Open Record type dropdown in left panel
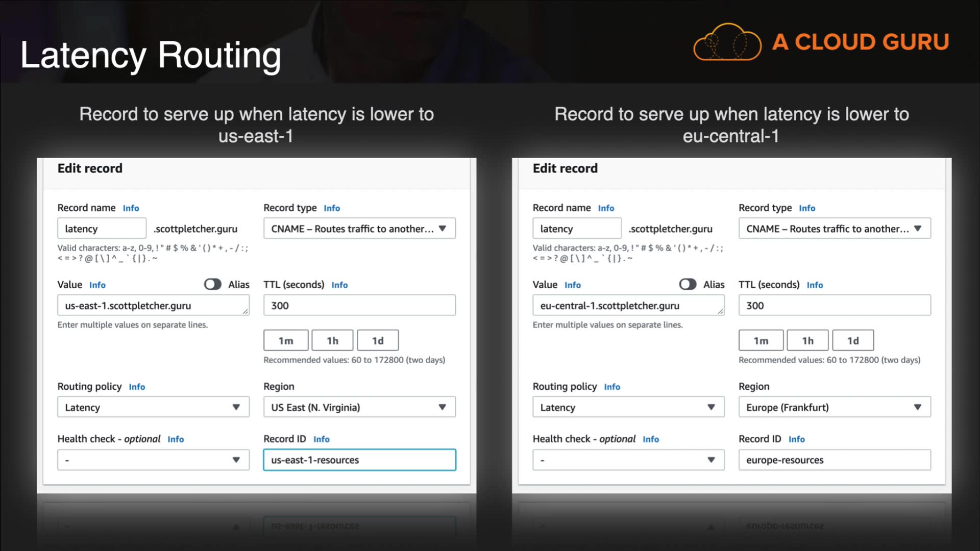Screen dimensions: 980x551 (359, 229)
